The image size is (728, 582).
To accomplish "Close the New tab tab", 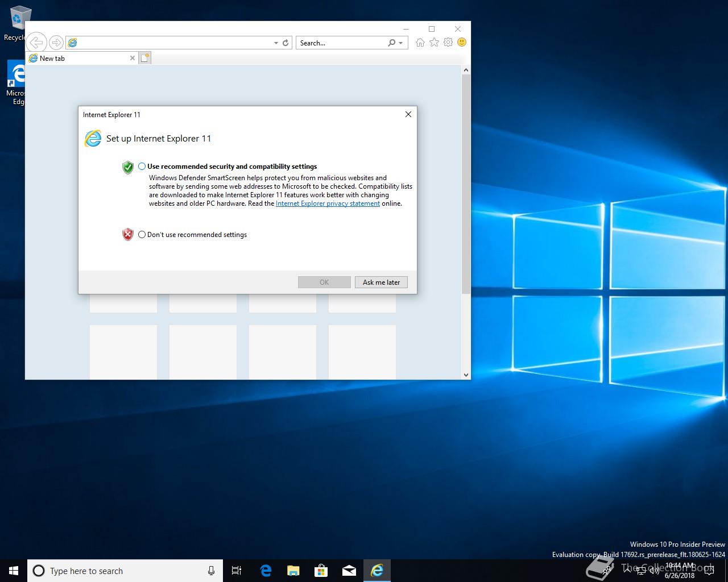I will (x=133, y=58).
